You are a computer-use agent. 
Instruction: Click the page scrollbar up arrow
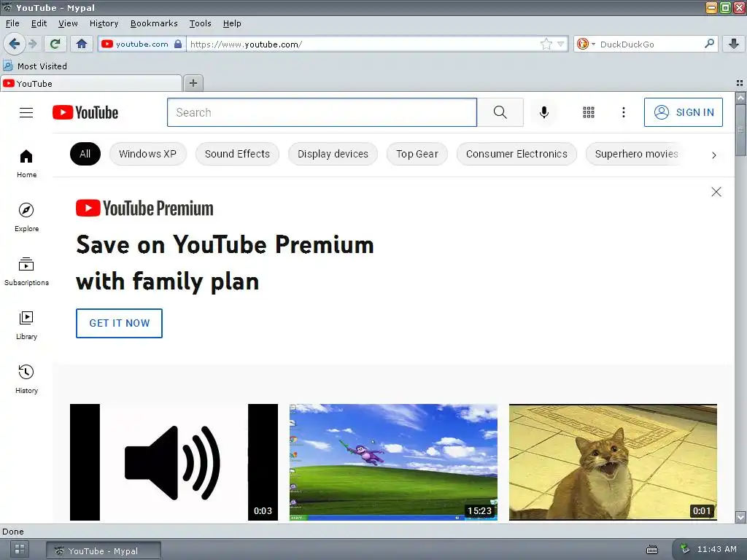740,98
